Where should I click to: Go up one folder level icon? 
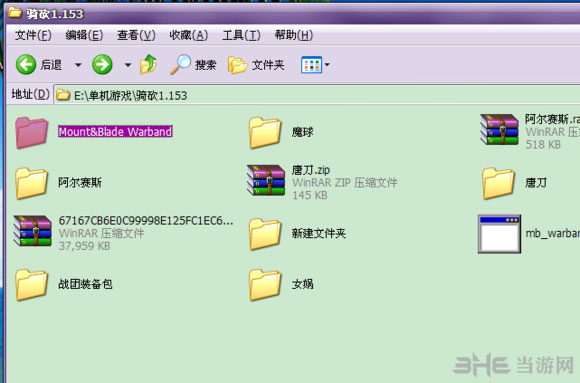click(x=149, y=64)
